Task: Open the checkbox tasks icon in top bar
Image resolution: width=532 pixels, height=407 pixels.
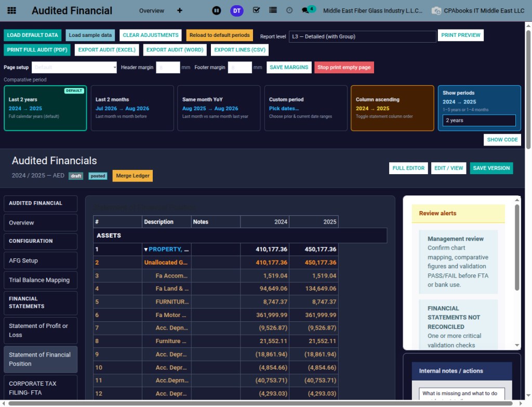Action: pyautogui.click(x=257, y=10)
